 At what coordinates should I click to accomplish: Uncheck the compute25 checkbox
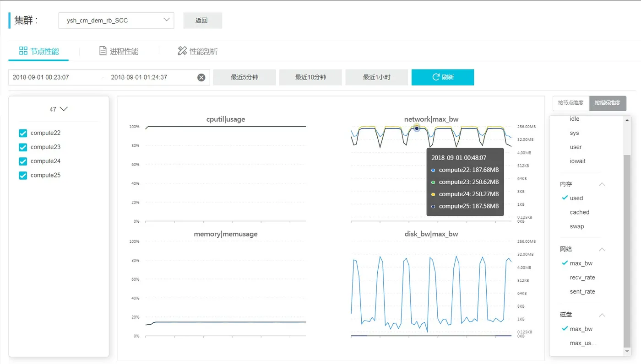(x=23, y=176)
